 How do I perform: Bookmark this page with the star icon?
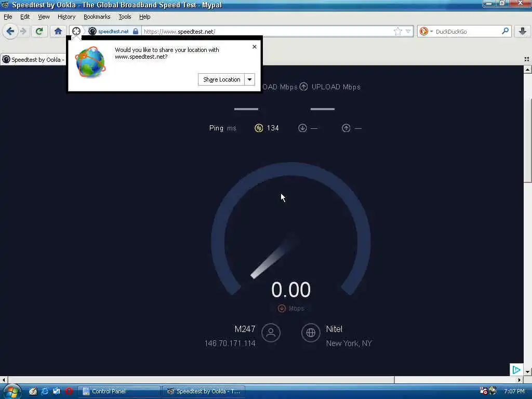pos(397,32)
